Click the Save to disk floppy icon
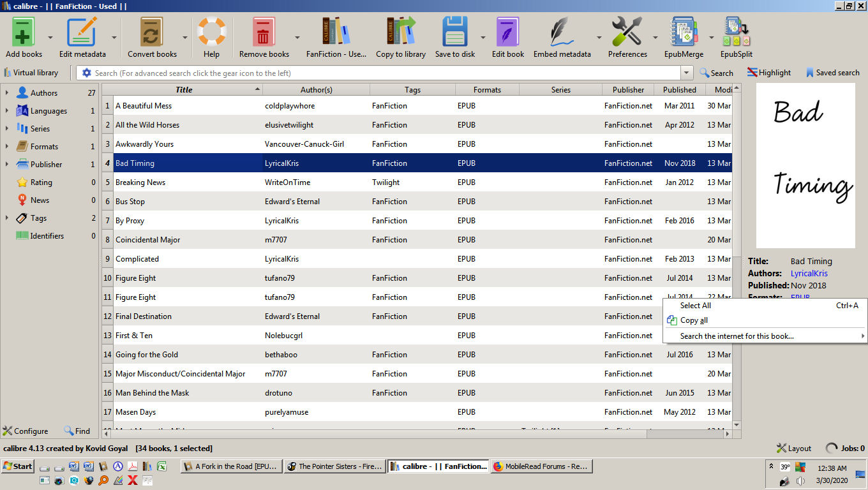This screenshot has width=868, height=490. [x=455, y=32]
